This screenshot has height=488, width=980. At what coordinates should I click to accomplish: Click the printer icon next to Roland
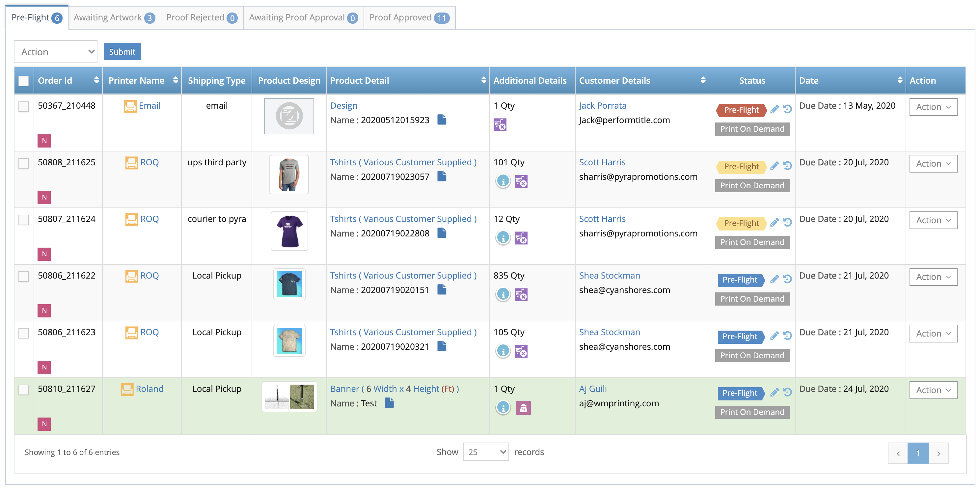click(x=127, y=389)
